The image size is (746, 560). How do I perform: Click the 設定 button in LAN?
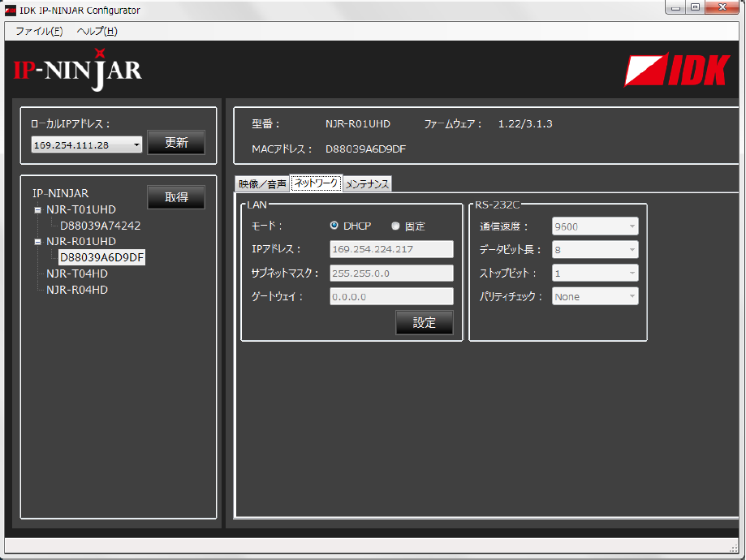pyautogui.click(x=424, y=322)
